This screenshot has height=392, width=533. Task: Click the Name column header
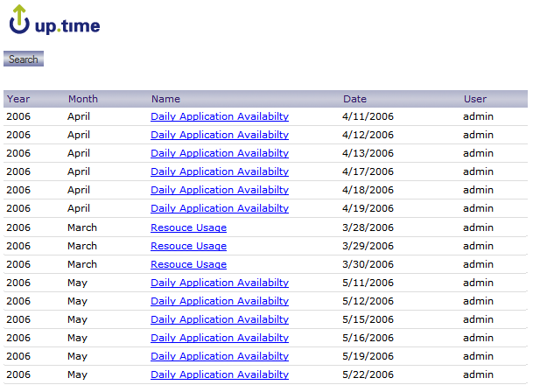tap(165, 99)
